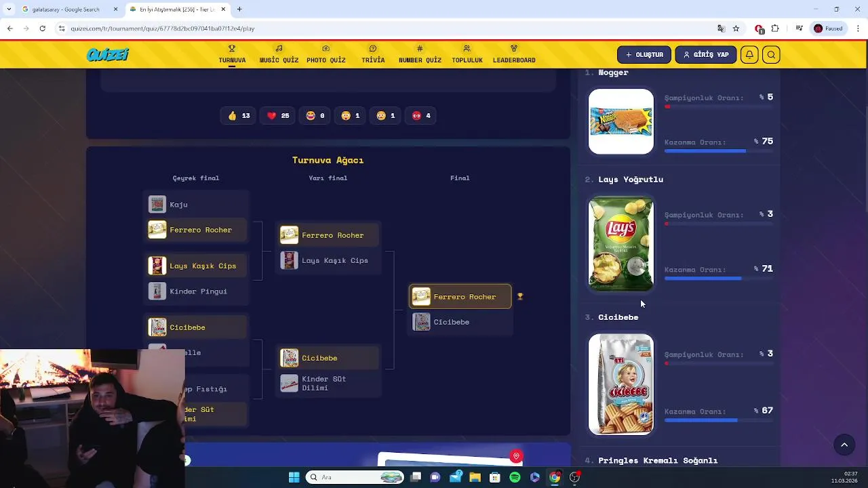Screen dimensions: 868x488
Task: Open OBS Studio from the taskbar
Action: pos(574,477)
